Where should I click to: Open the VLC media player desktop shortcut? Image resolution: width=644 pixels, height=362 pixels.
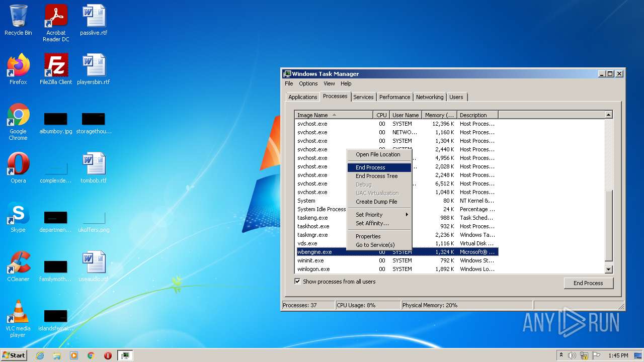pos(18,319)
